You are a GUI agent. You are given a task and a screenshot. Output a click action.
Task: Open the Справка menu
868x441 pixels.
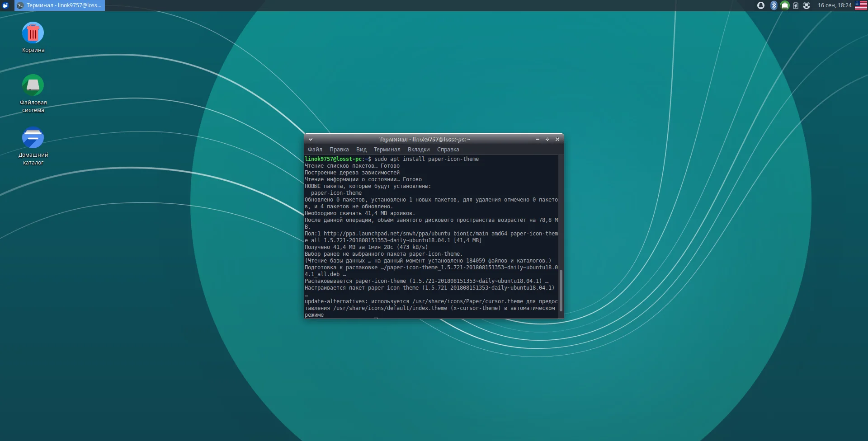click(448, 150)
